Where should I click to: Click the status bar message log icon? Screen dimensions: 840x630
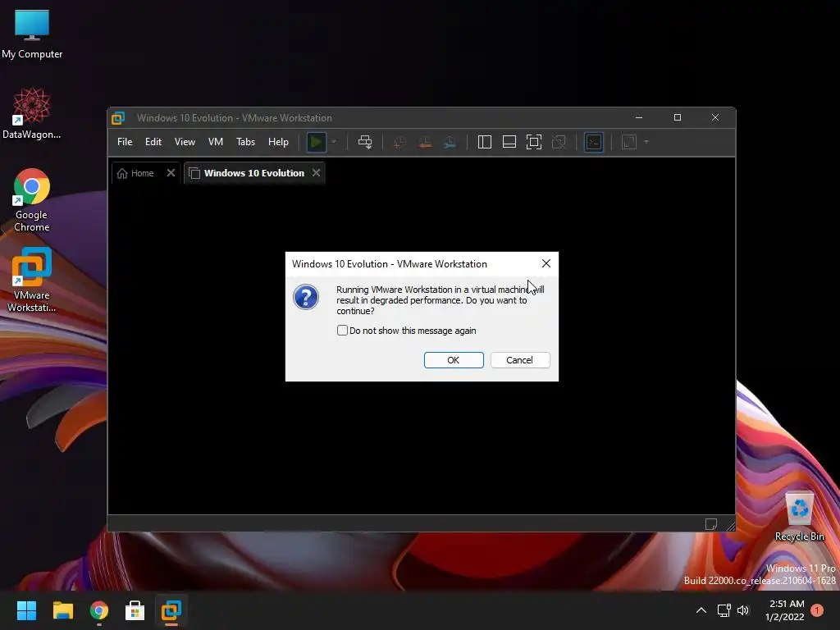tap(711, 524)
